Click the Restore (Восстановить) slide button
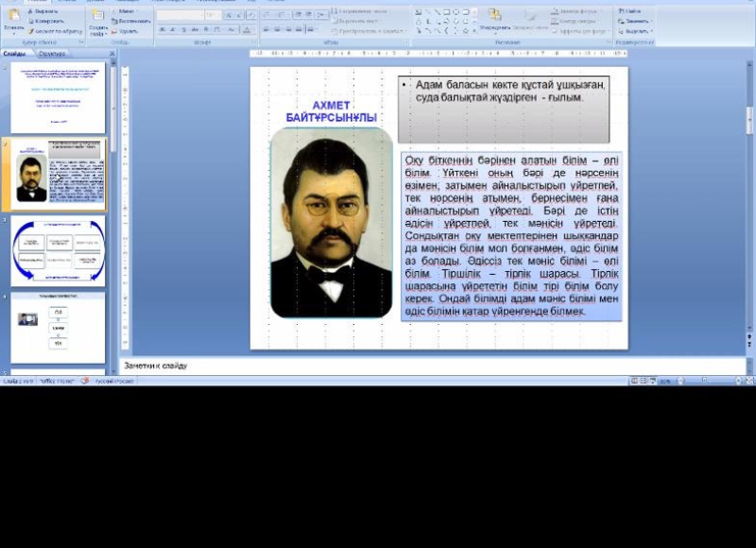 tap(134, 21)
